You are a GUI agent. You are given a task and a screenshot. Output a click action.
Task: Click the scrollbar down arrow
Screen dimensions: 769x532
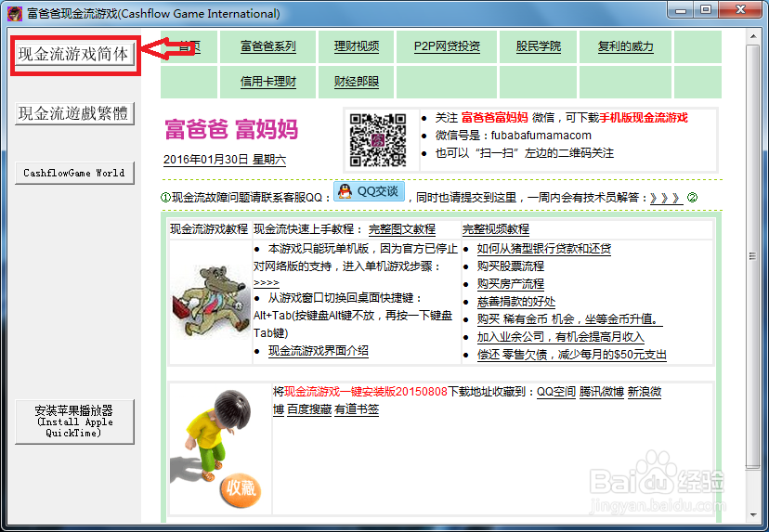pyautogui.click(x=753, y=515)
